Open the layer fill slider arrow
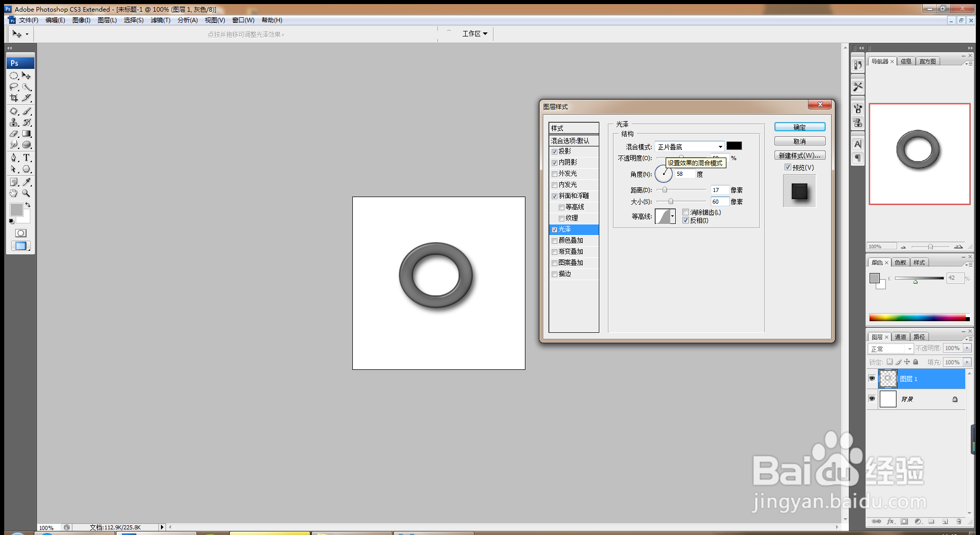This screenshot has height=535, width=980. 967,362
